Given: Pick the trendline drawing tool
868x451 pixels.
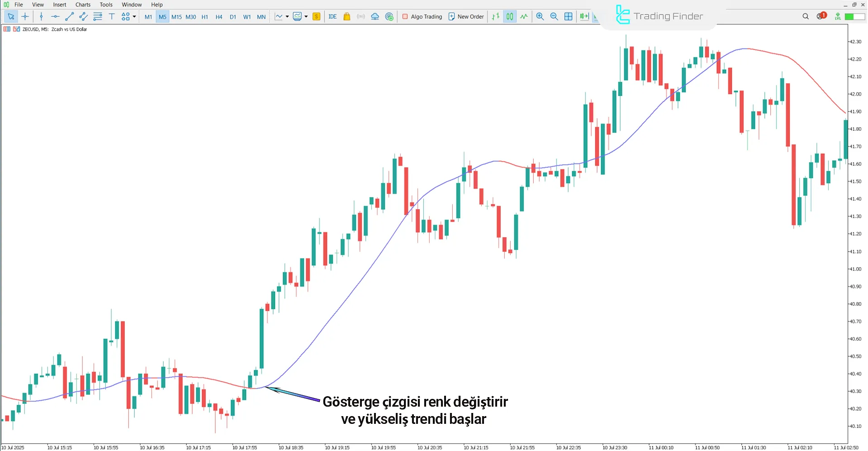Looking at the screenshot, I should 69,17.
